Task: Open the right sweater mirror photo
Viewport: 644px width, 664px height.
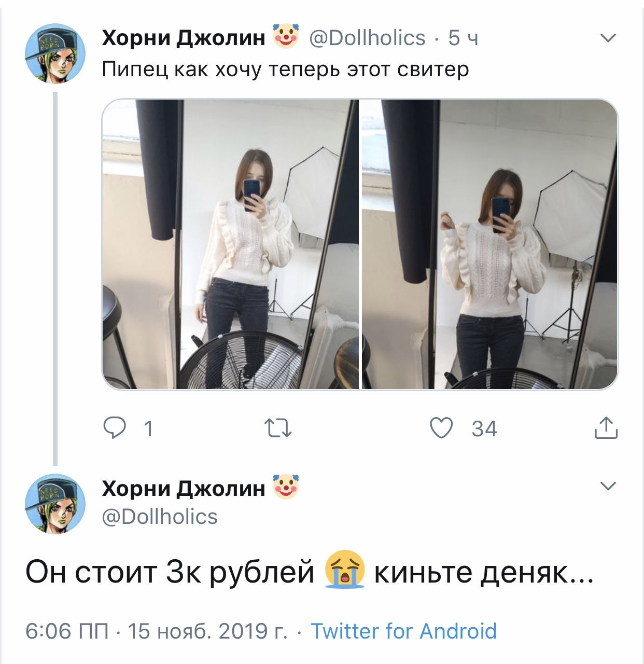Action: (x=489, y=244)
